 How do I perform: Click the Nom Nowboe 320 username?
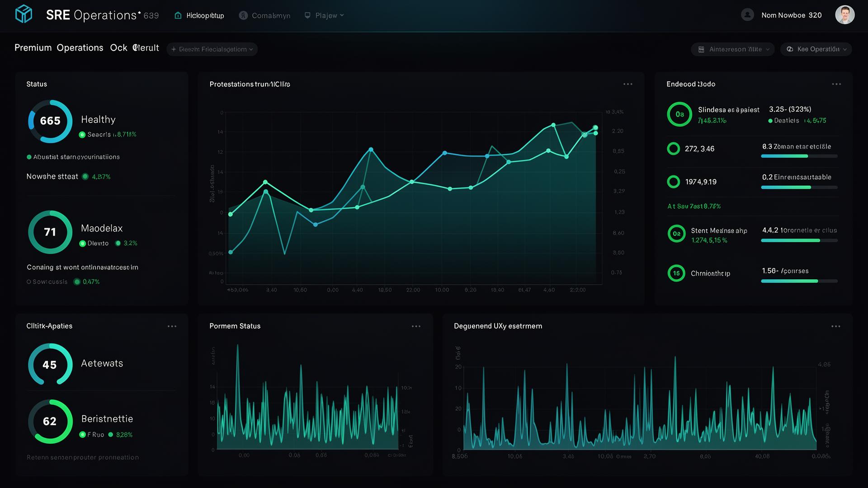click(x=791, y=15)
